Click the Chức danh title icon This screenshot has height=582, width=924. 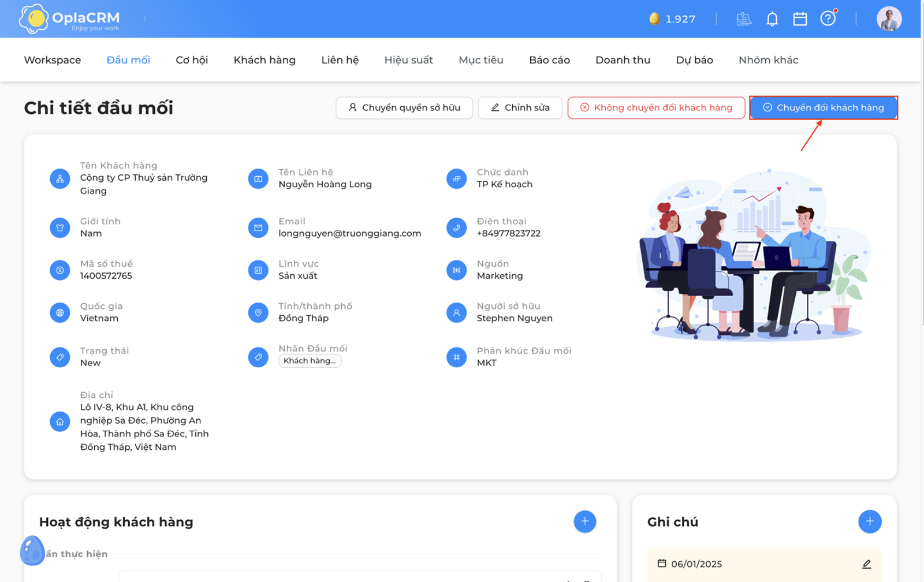(456, 179)
